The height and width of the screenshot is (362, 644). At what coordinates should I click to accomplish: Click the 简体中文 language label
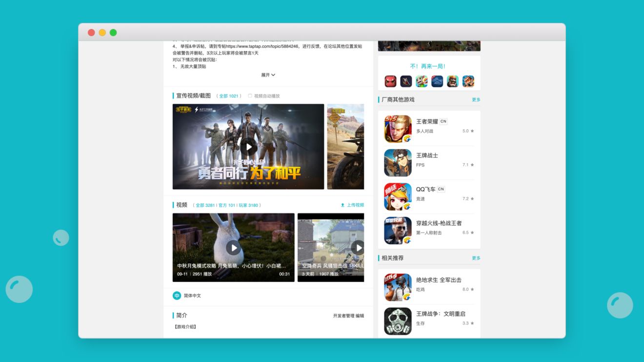pos(192,296)
